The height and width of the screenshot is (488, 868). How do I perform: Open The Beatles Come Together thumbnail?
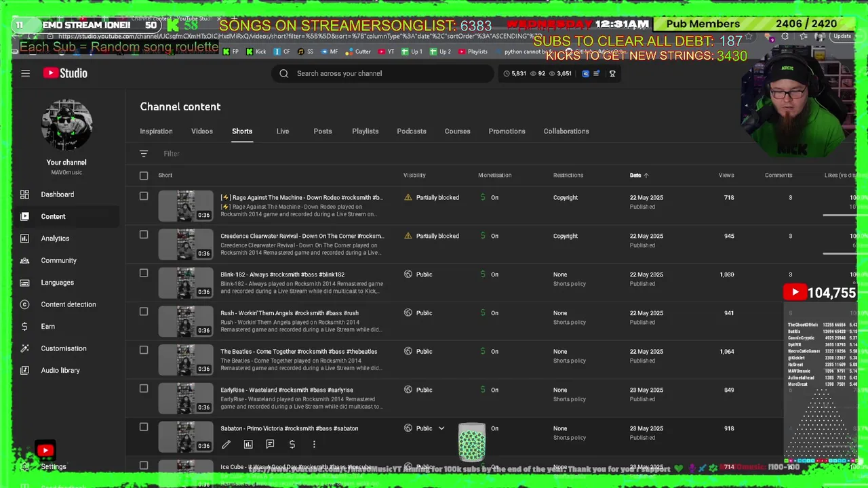tap(186, 360)
